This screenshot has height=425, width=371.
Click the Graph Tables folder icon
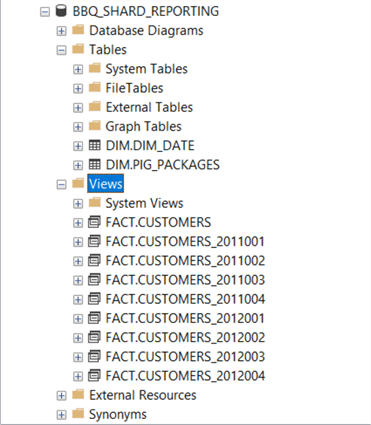(x=95, y=126)
